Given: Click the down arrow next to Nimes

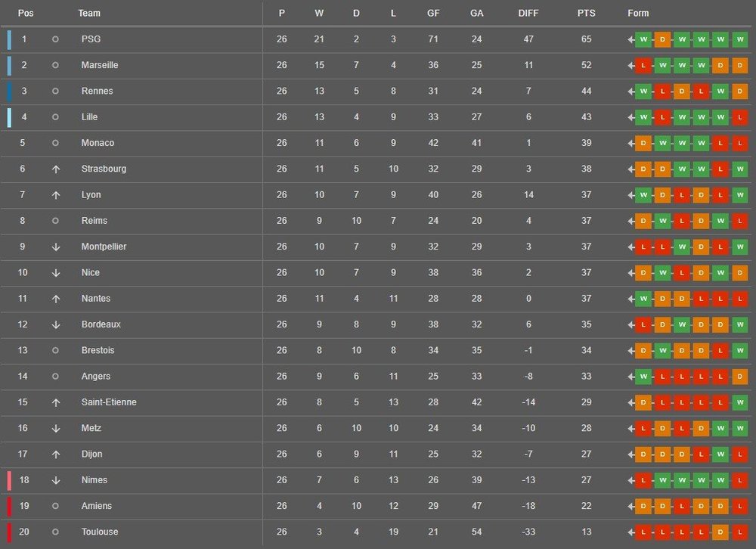Looking at the screenshot, I should 55,480.
